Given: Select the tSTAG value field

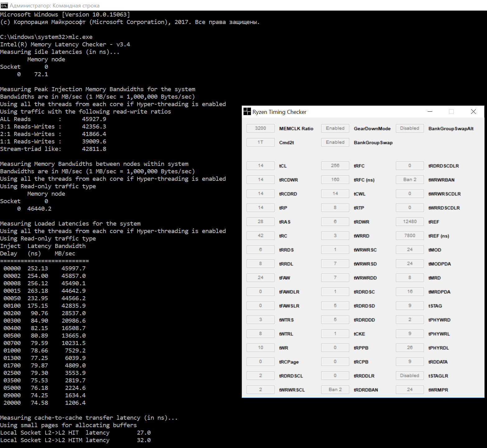Looking at the screenshot, I should 410,306.
